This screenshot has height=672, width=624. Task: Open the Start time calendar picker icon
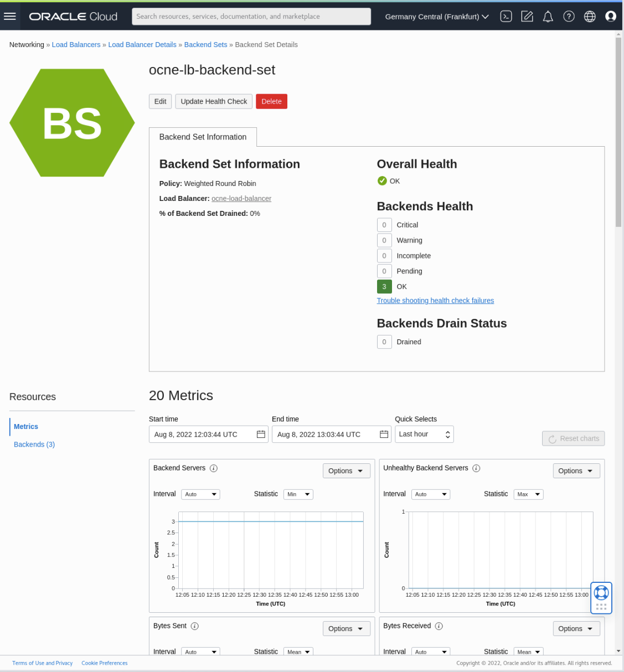(x=261, y=435)
